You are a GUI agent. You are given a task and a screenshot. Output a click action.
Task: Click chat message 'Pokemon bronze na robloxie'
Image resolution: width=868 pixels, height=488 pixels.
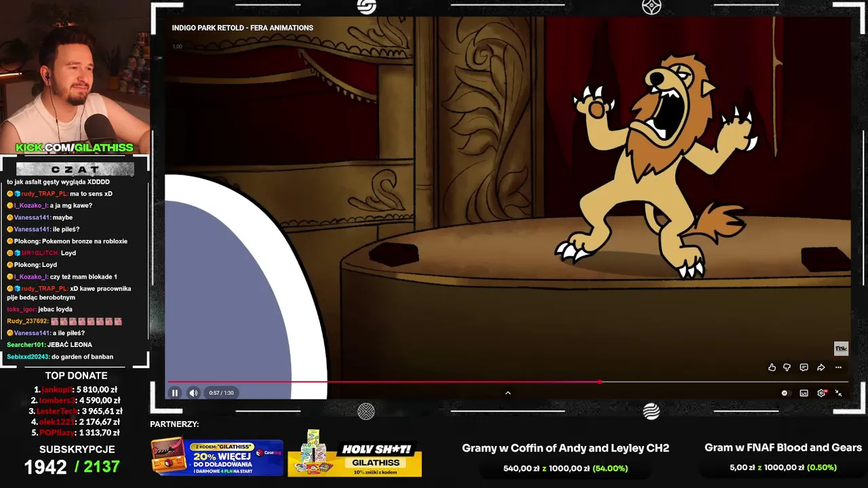click(85, 241)
